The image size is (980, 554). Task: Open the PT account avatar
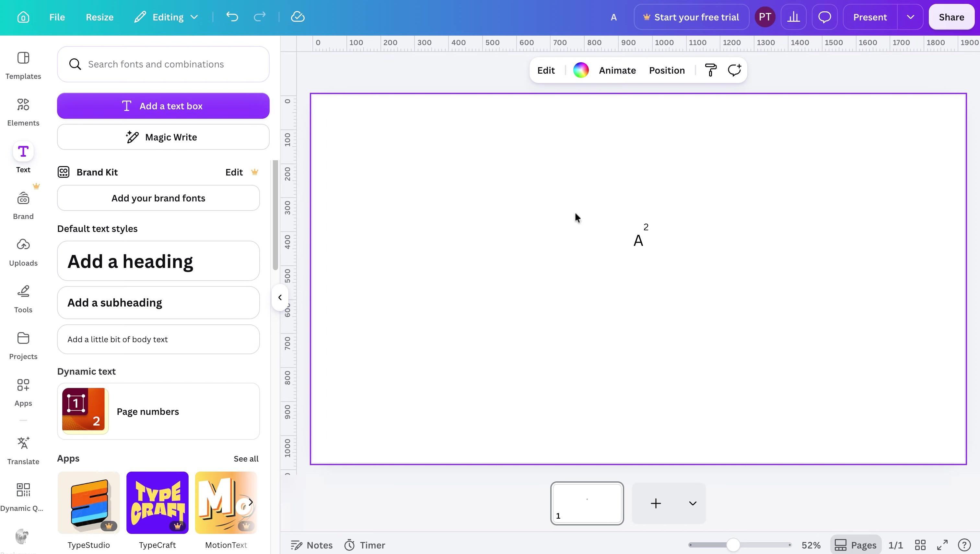tap(765, 17)
